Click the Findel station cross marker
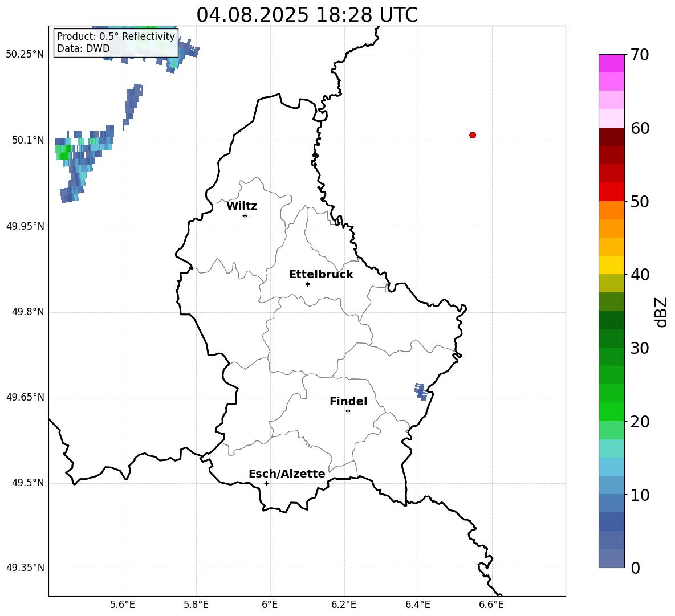The width and height of the screenshot is (675, 616). click(x=348, y=411)
